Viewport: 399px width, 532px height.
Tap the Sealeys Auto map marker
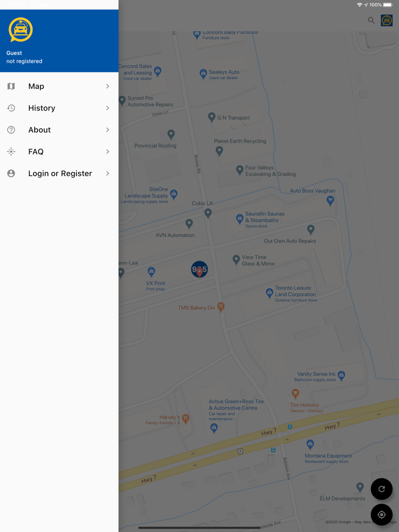203,73
